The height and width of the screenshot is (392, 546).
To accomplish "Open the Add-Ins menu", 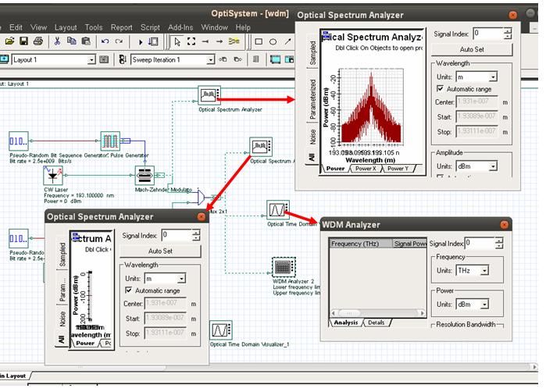I will tap(180, 27).
